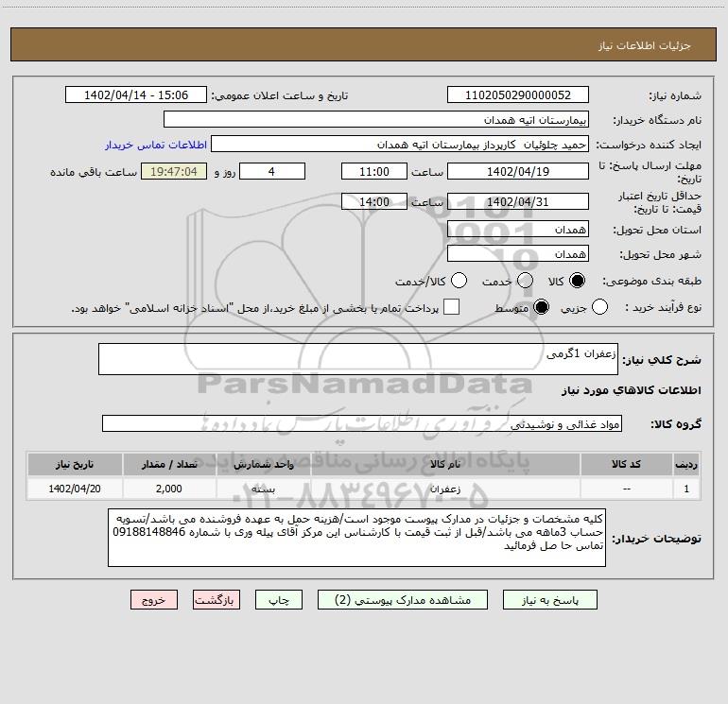
Task: Click the زعفران item name cell
Action: coord(445,489)
